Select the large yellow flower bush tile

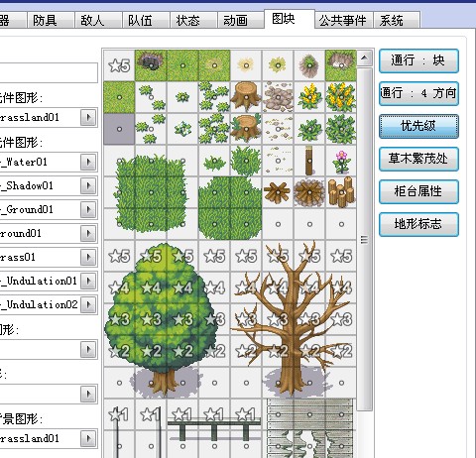(341, 97)
